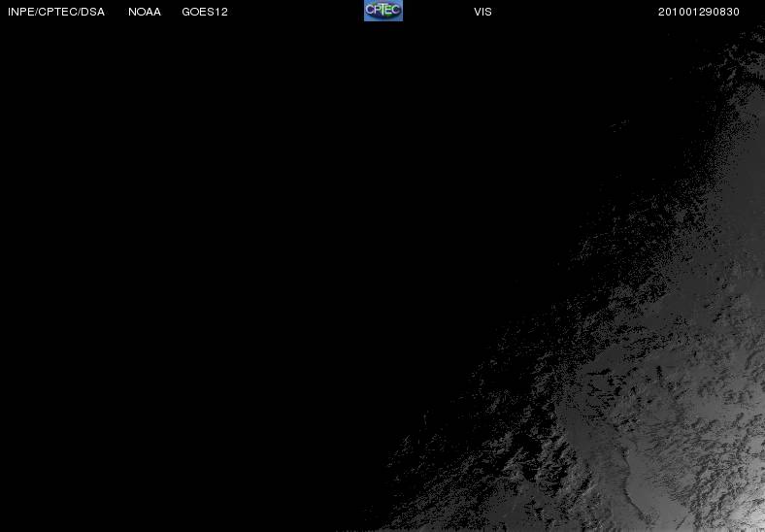
Task: Click the CPTEC logo at top
Action: click(x=383, y=11)
